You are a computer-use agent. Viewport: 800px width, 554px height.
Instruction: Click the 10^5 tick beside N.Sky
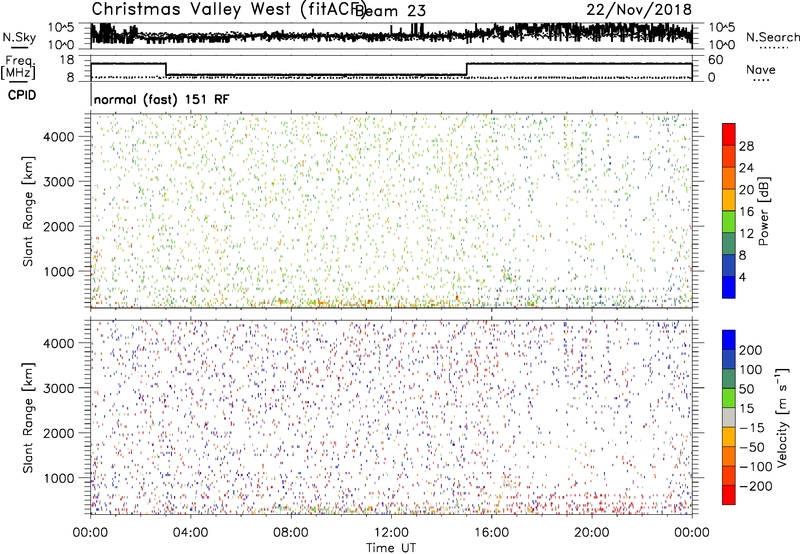point(61,28)
